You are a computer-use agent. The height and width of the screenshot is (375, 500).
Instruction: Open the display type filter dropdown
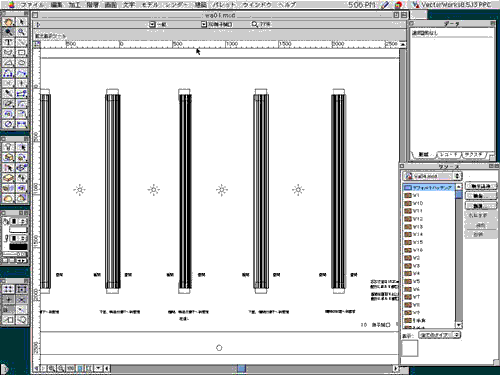440,335
